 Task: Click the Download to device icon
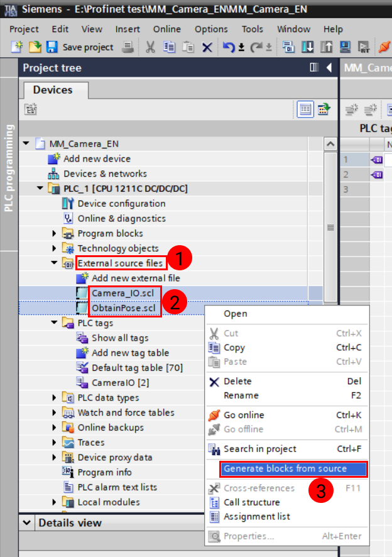click(307, 47)
